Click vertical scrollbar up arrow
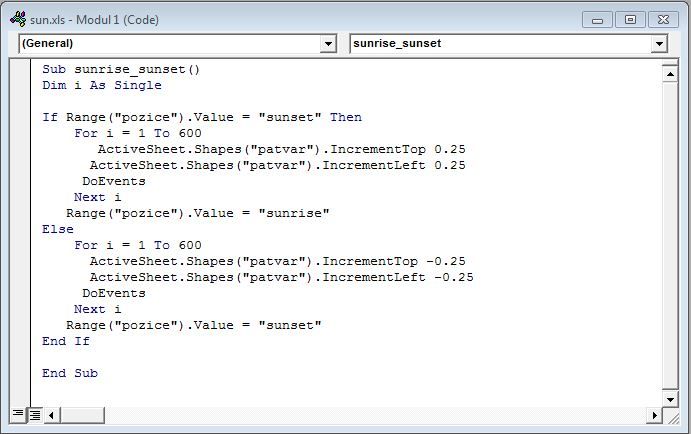691x434 pixels. (x=670, y=74)
